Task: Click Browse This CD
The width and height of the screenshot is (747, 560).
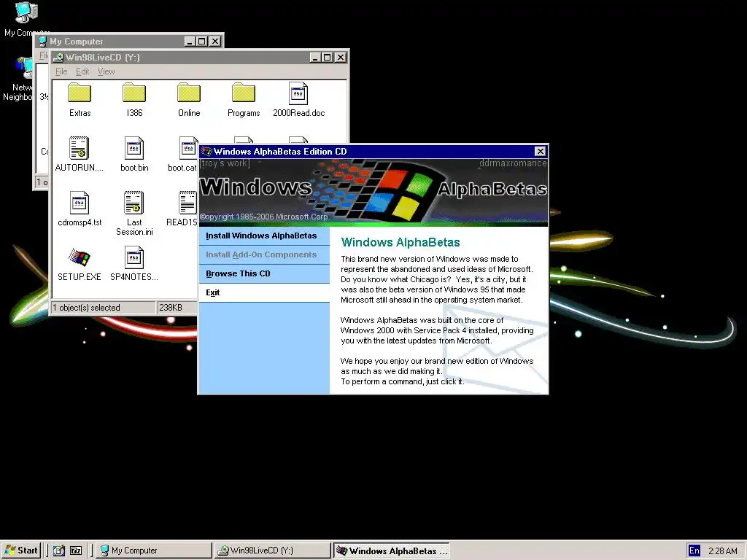Action: coord(264,274)
